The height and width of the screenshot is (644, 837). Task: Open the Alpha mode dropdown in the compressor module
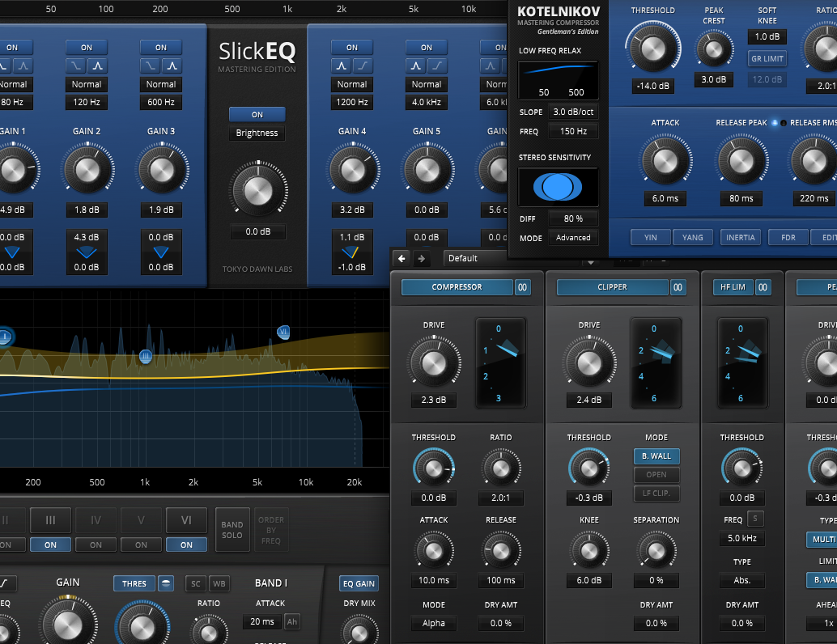tap(434, 623)
